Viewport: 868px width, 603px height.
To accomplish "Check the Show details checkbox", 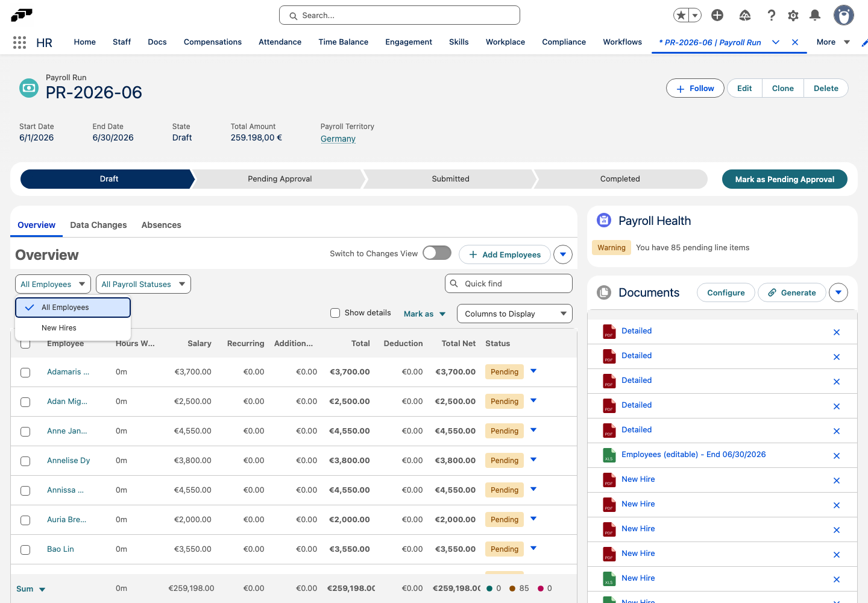I will tap(335, 313).
